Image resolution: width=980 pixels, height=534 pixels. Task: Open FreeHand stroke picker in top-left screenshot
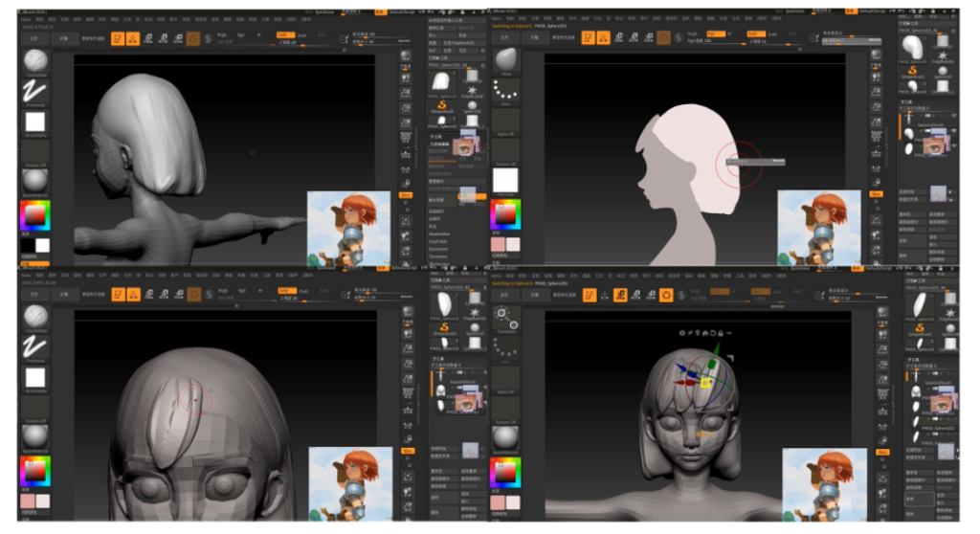point(35,91)
